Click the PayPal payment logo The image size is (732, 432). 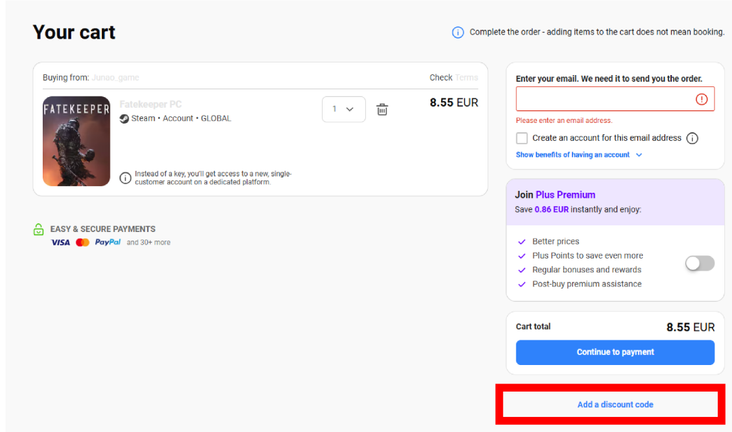[108, 242]
